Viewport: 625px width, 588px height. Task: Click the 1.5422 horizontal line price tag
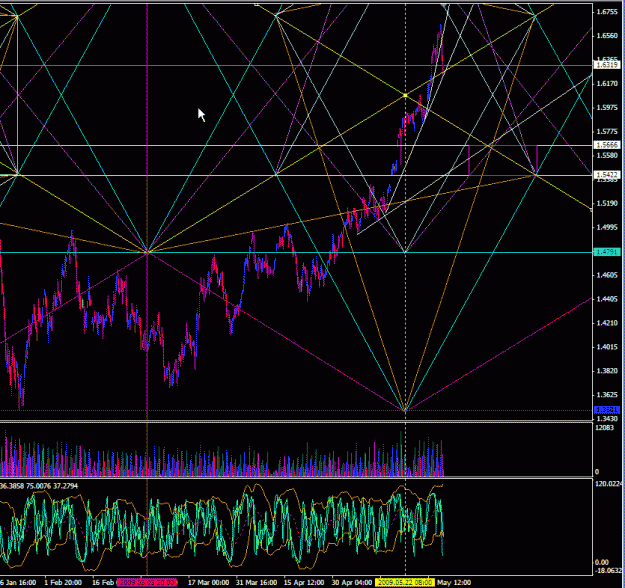pyautogui.click(x=607, y=175)
